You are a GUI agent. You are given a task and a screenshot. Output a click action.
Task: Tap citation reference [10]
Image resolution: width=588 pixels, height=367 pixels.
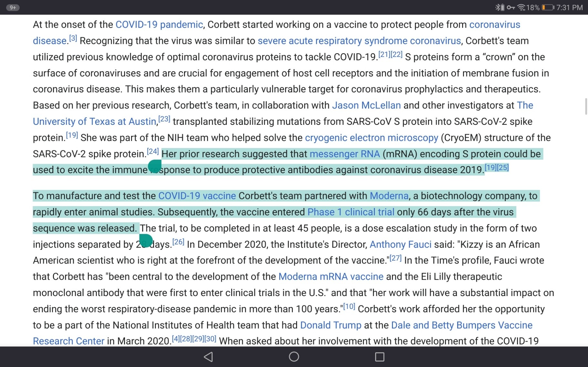pyautogui.click(x=349, y=306)
